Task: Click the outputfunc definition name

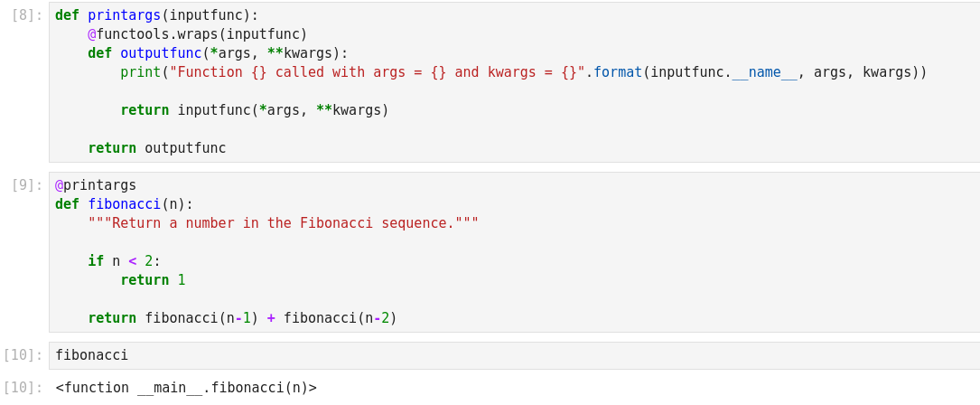Action: coord(161,53)
